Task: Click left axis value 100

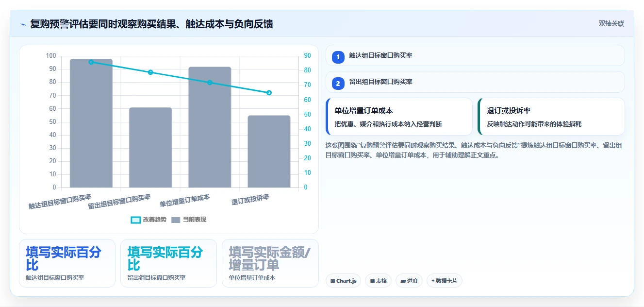Action: coord(51,56)
